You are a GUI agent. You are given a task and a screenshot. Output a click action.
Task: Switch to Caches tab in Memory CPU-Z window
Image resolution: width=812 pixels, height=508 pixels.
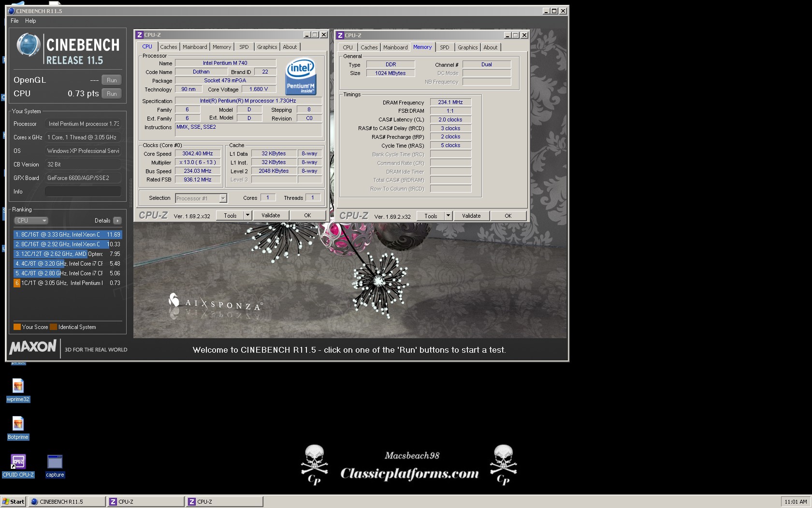tap(369, 47)
